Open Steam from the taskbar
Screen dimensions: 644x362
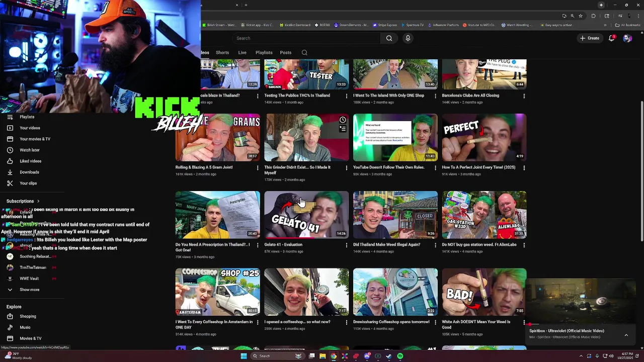click(389, 356)
